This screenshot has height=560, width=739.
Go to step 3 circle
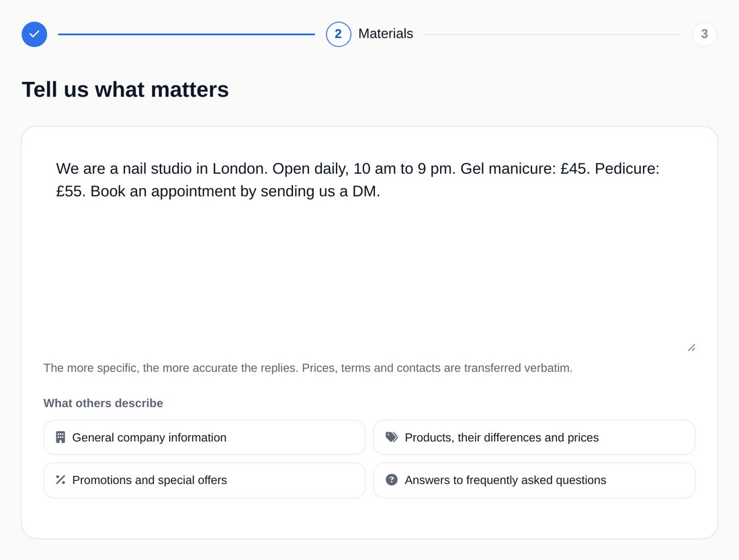point(704,34)
